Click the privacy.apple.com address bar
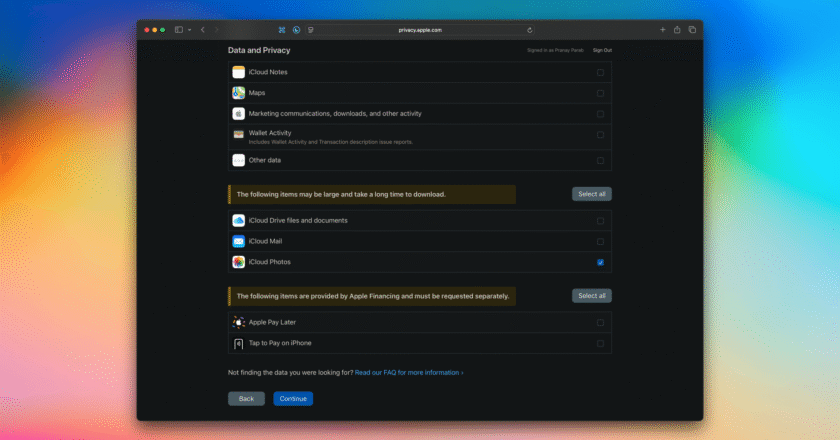 (420, 30)
